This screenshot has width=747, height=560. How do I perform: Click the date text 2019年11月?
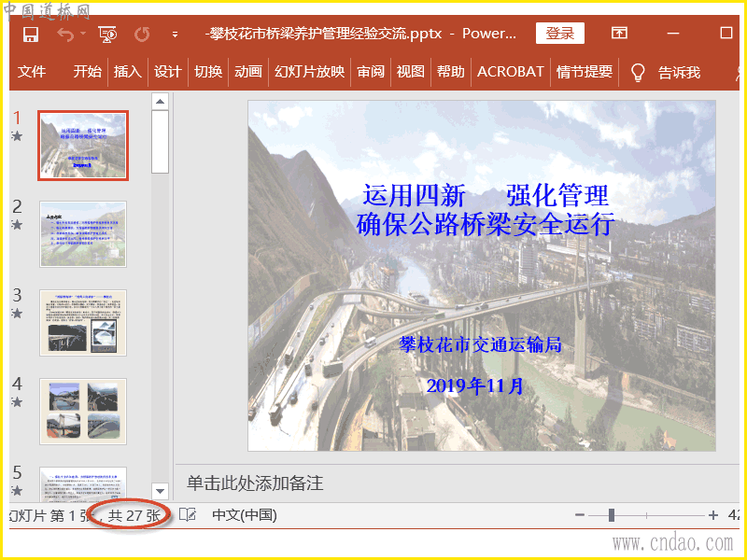click(475, 385)
